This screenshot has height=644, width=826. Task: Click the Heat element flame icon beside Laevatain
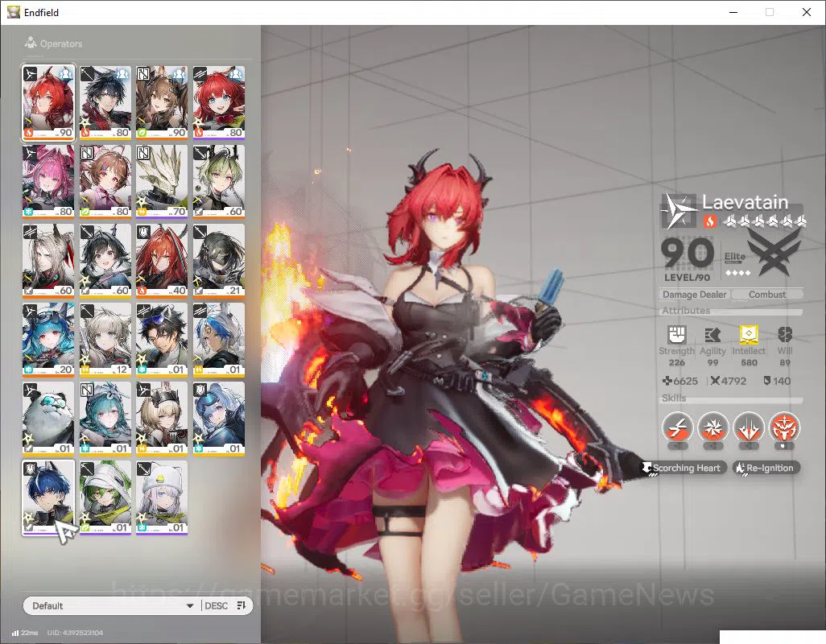[x=709, y=221]
